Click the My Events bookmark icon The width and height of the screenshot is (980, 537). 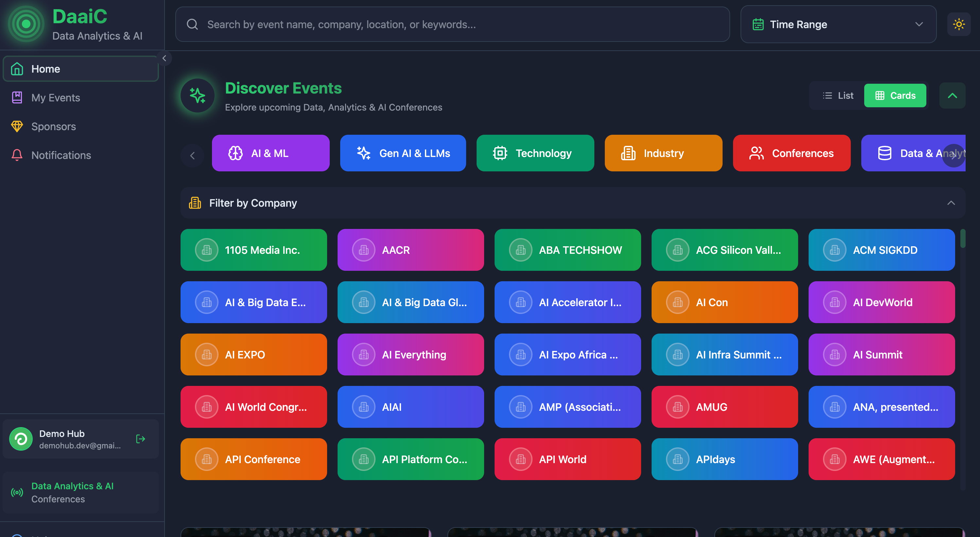17,98
